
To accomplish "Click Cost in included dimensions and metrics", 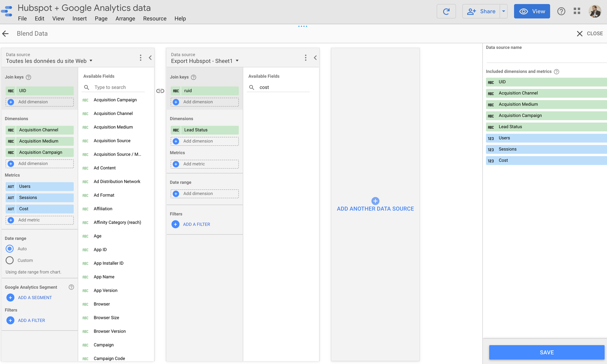I will click(546, 161).
